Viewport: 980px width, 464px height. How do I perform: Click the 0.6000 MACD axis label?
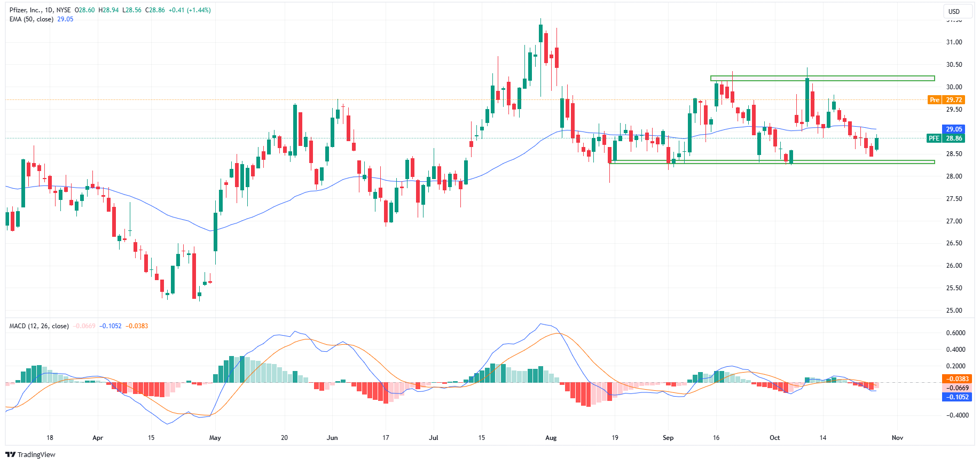[x=955, y=333]
